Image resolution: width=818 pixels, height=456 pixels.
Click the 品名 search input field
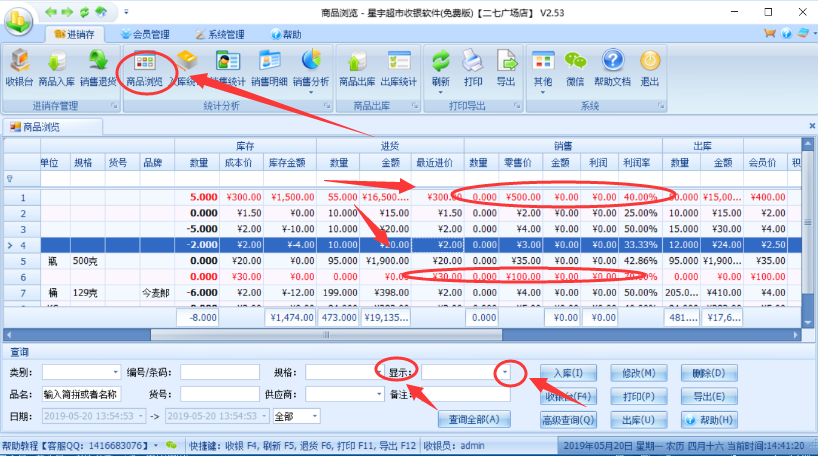point(80,394)
